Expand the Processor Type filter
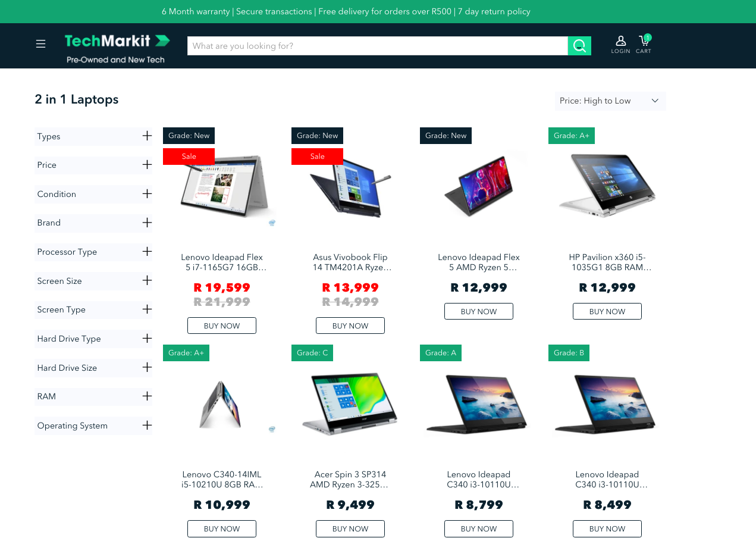This screenshot has width=756, height=538. (x=93, y=252)
